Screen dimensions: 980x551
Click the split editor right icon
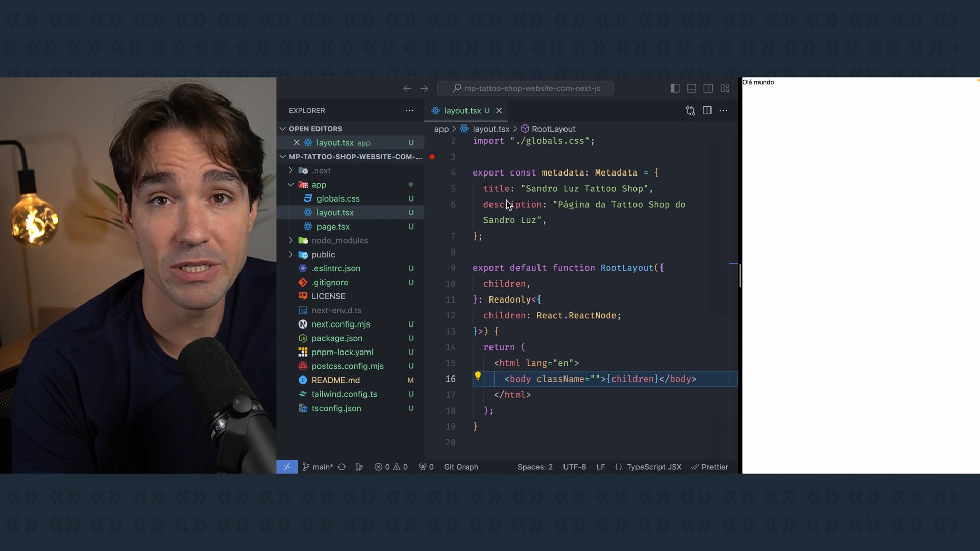(707, 110)
